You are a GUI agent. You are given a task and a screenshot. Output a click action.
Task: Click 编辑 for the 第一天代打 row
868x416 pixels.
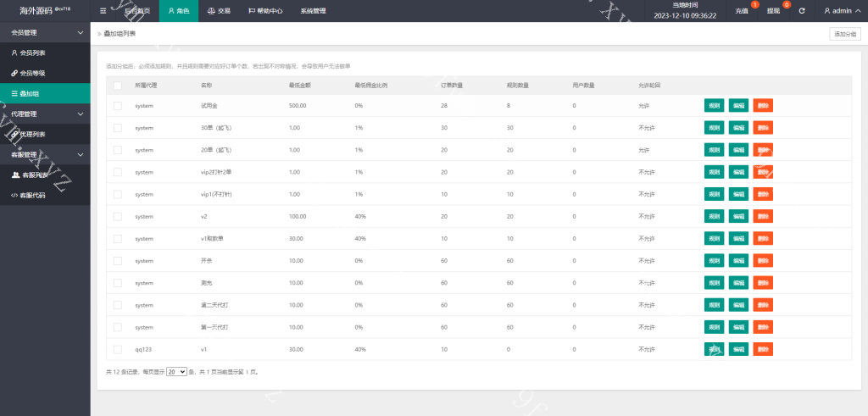738,327
